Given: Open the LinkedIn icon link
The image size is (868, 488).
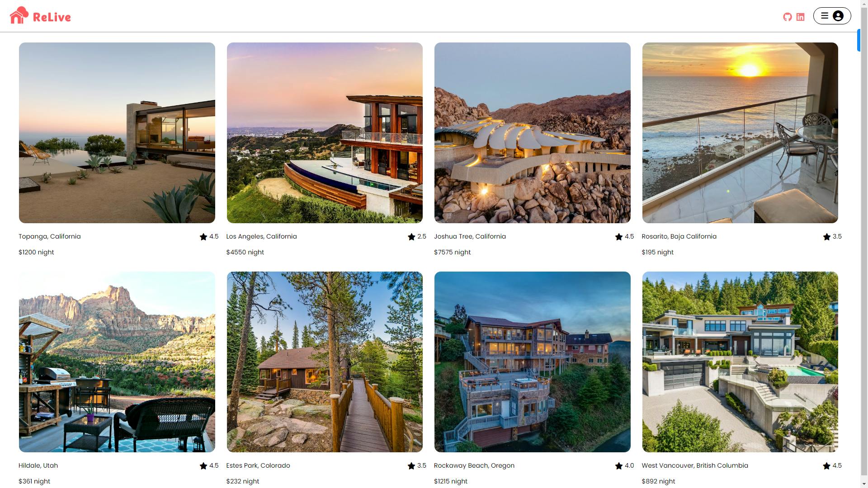Looking at the screenshot, I should coord(800,17).
